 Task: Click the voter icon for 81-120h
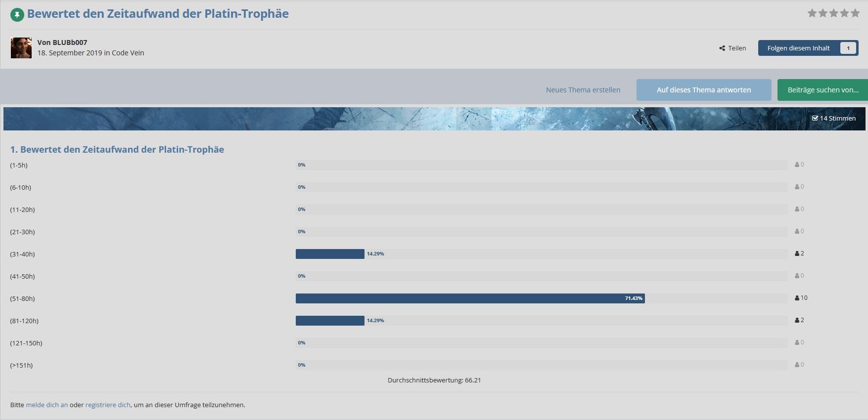point(797,320)
